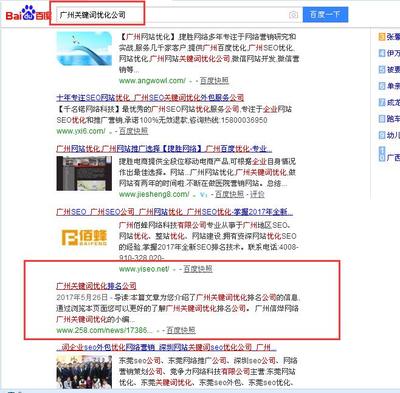Click the arrow after www.yiseo.net URL
Image resolution: width=400 pixels, height=393 pixels.
(174, 269)
